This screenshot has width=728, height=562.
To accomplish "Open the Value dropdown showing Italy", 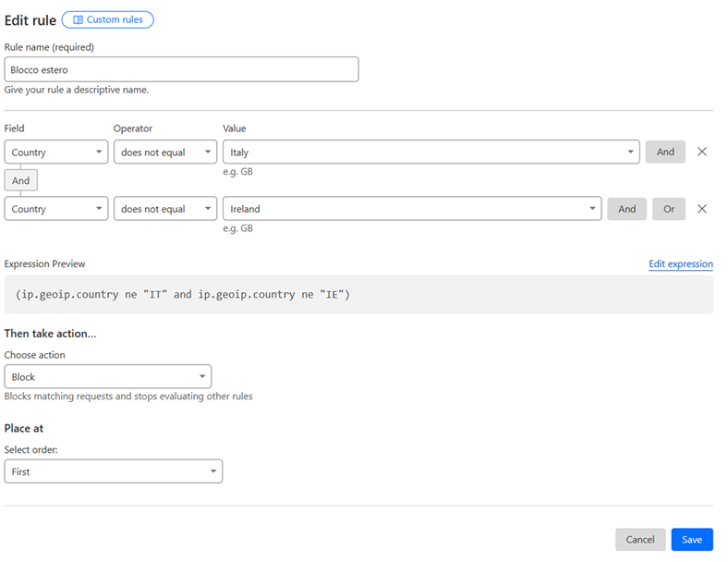I will click(431, 152).
